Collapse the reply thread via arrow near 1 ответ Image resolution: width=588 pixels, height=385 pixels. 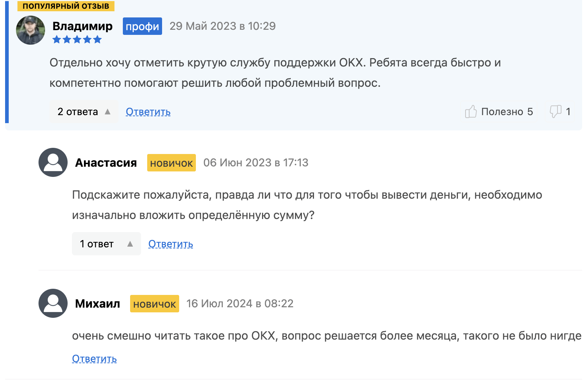(x=130, y=244)
